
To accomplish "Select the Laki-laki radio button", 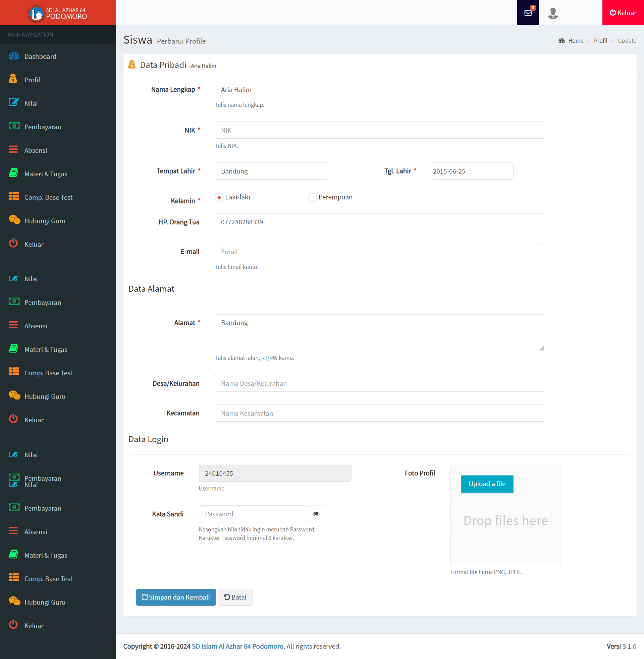I will pyautogui.click(x=219, y=197).
